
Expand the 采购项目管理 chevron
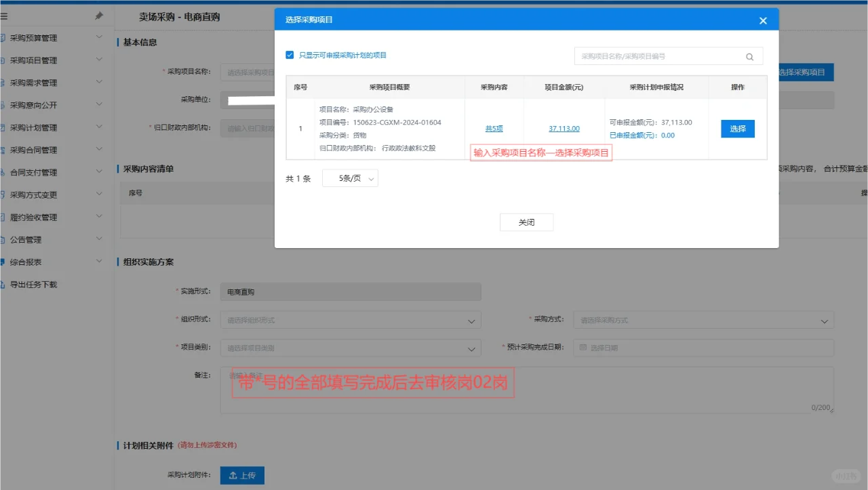coord(99,60)
